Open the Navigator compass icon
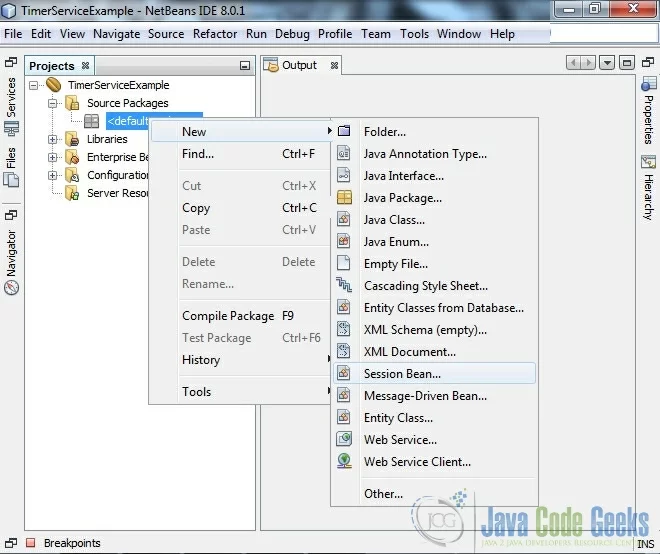Screen dimensions: 660x554 pos(11,288)
